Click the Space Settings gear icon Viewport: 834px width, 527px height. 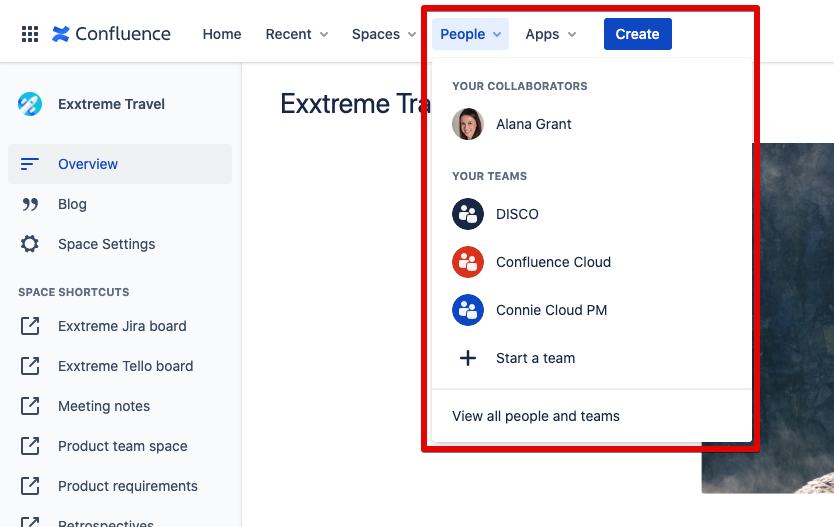click(30, 244)
